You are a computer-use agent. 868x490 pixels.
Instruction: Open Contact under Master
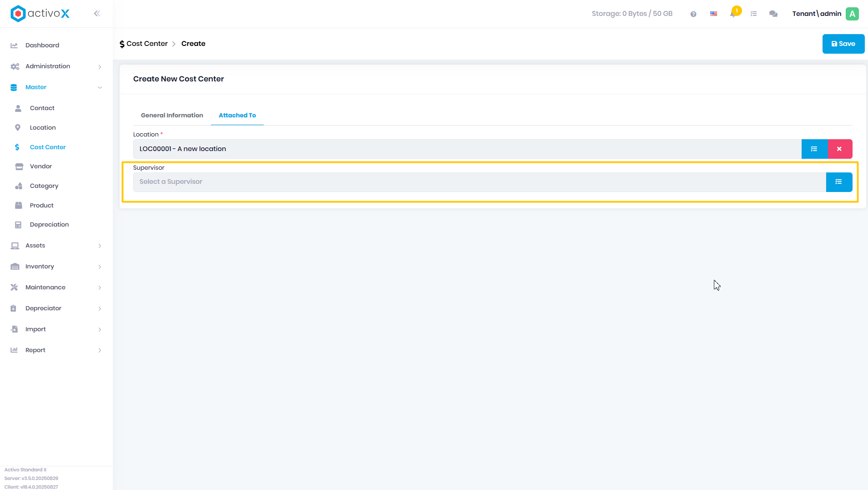42,108
